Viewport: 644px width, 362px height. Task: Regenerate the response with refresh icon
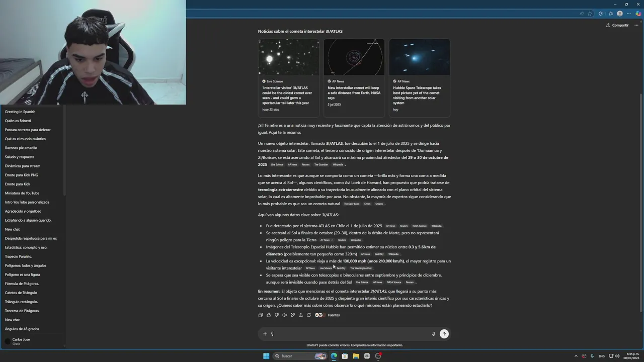pyautogui.click(x=308, y=315)
